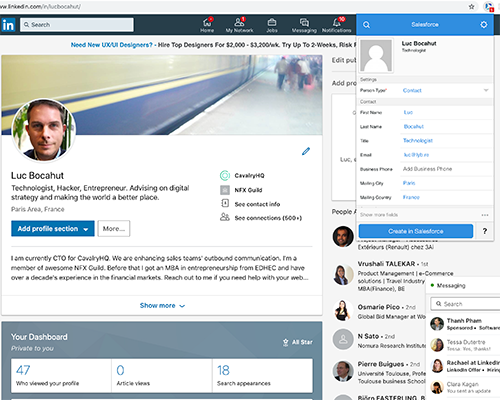Open Salesforce panel settings gear
Screen dimensions: 500x400
click(484, 25)
